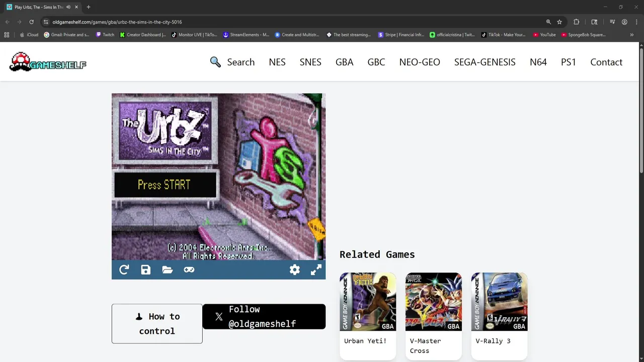644x362 pixels.
Task: Reload the browser page
Action: tap(31, 22)
